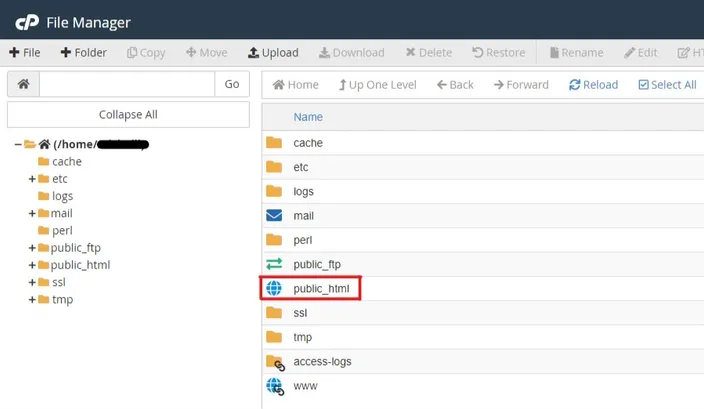Click ssl folder icon in file list
Screen dimensions: 704x409
point(274,312)
